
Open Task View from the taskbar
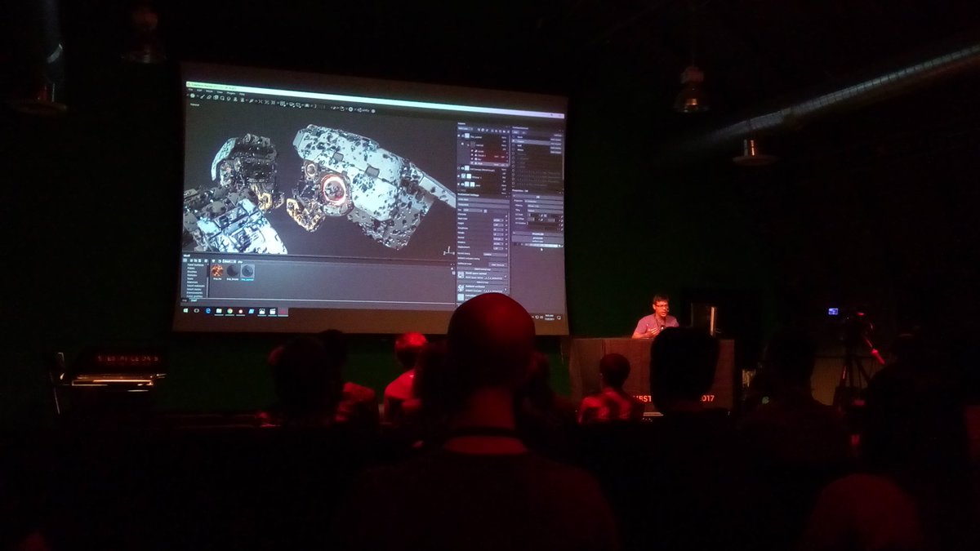196,311
